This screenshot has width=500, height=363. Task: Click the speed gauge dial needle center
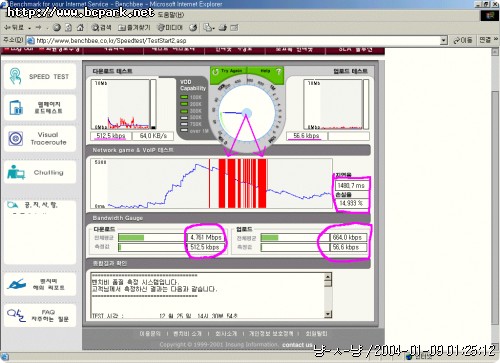click(x=246, y=113)
